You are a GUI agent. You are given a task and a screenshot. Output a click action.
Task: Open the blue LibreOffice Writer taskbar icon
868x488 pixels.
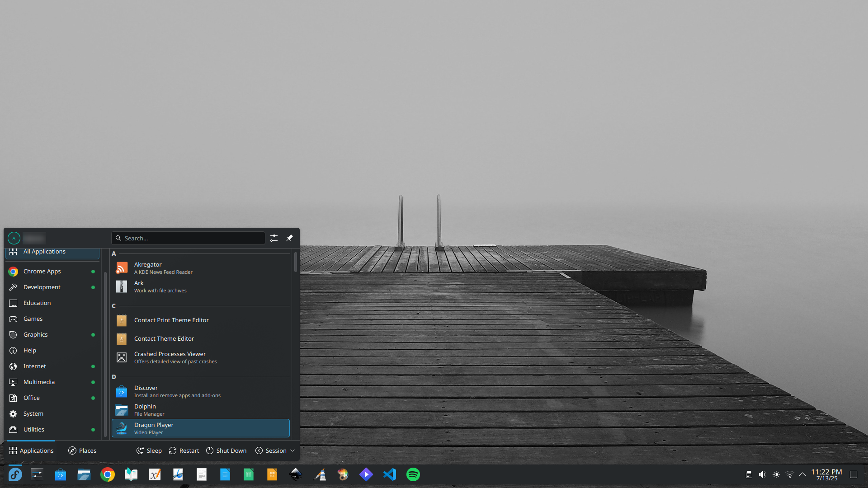(225, 474)
